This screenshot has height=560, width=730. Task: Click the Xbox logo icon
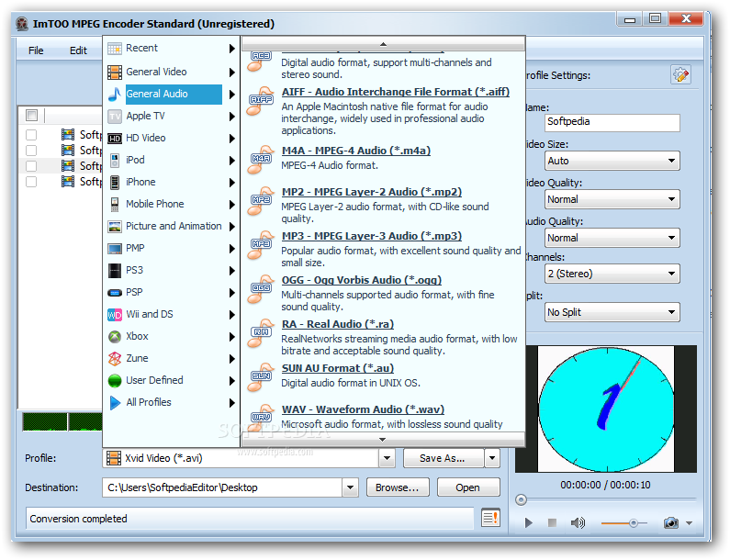click(x=115, y=336)
